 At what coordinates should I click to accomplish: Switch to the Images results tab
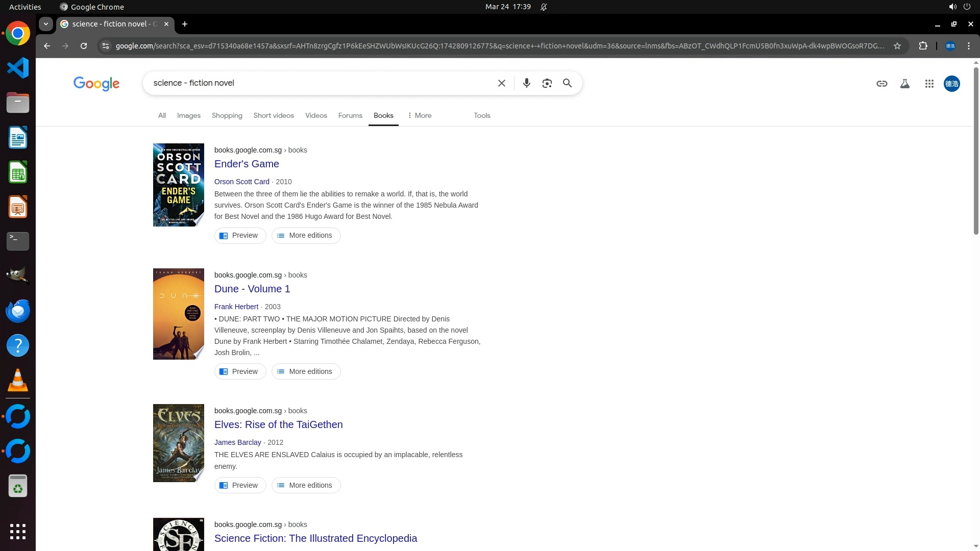point(188,115)
